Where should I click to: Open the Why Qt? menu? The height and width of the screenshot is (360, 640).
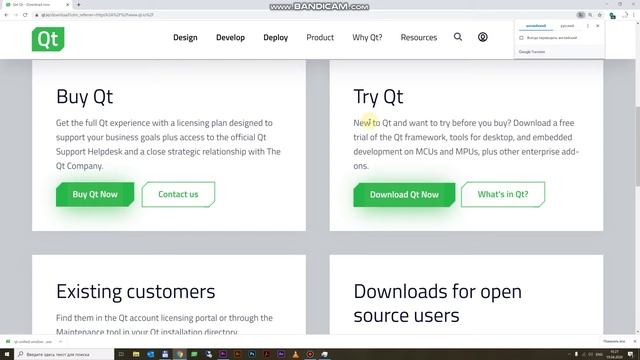367,37
